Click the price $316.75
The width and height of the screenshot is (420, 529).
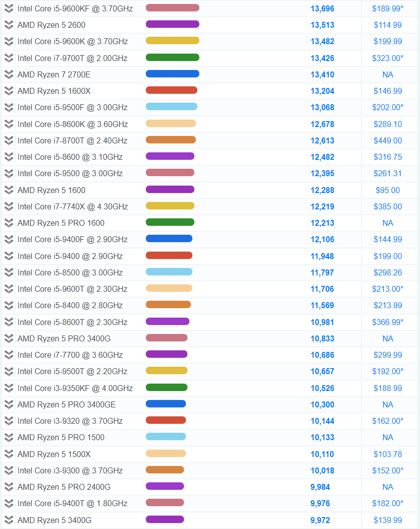click(x=388, y=157)
